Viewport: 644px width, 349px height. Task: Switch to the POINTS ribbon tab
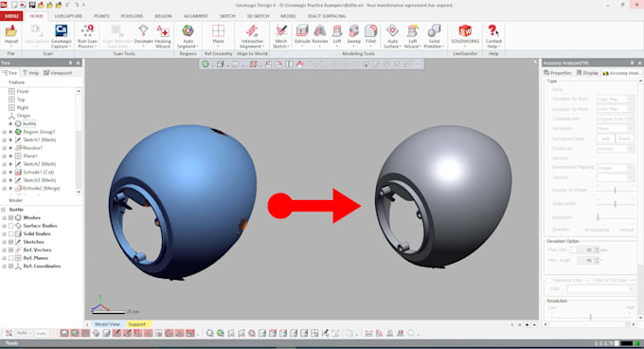coord(101,16)
